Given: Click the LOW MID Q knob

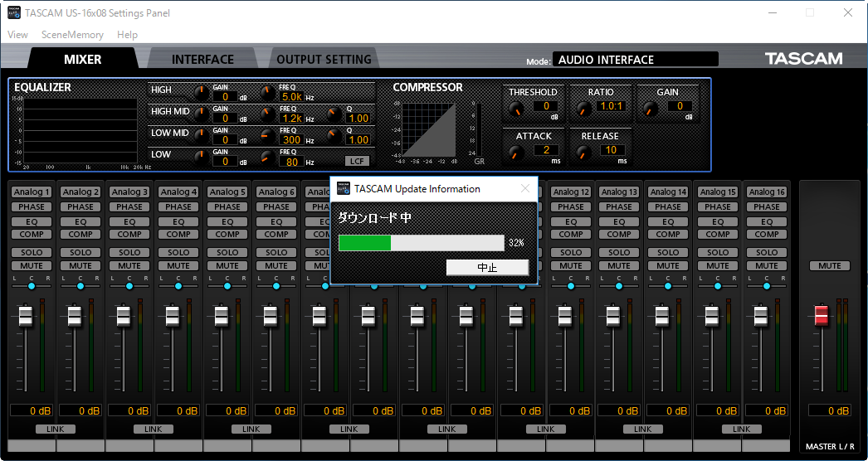Looking at the screenshot, I should (x=334, y=136).
